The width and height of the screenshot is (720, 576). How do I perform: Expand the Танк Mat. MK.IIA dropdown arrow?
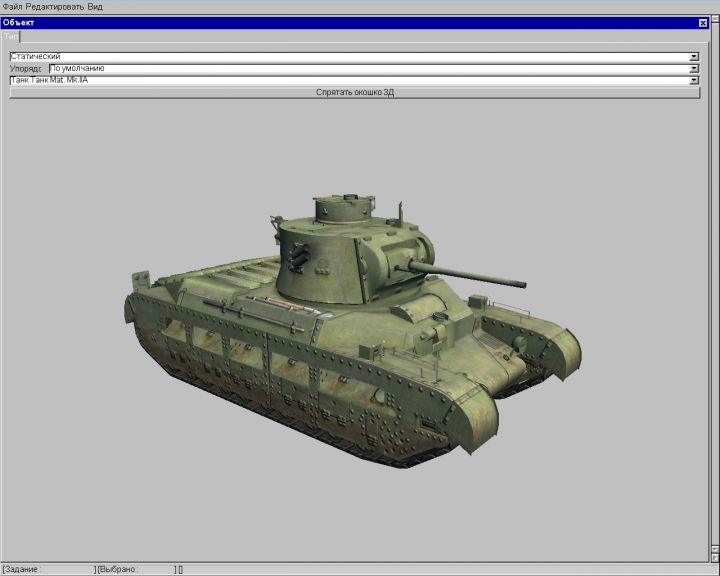(694, 80)
